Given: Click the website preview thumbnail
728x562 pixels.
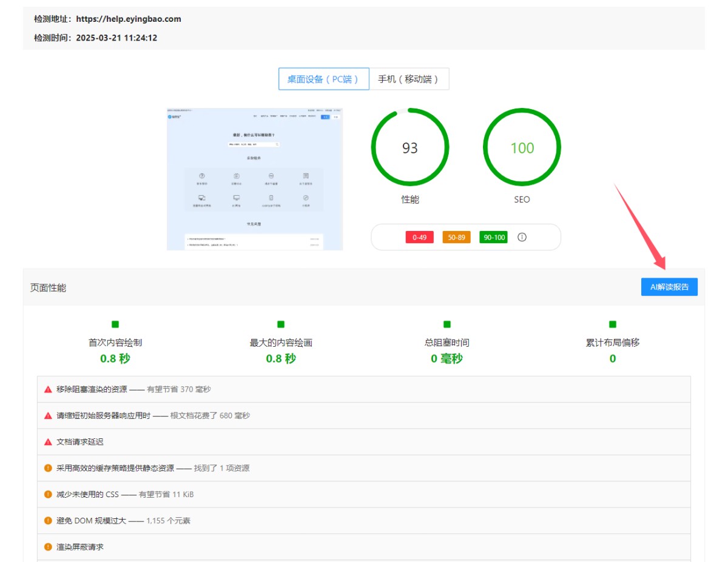Looking at the screenshot, I should tap(255, 179).
